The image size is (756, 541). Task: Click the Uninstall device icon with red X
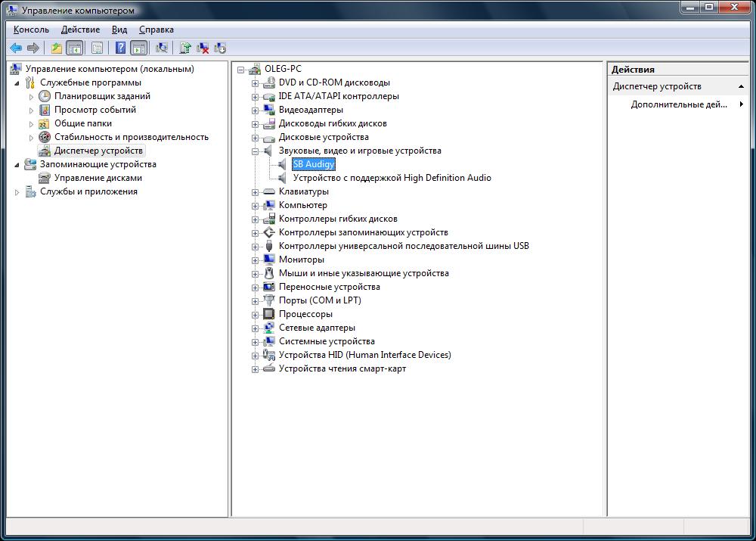[203, 48]
